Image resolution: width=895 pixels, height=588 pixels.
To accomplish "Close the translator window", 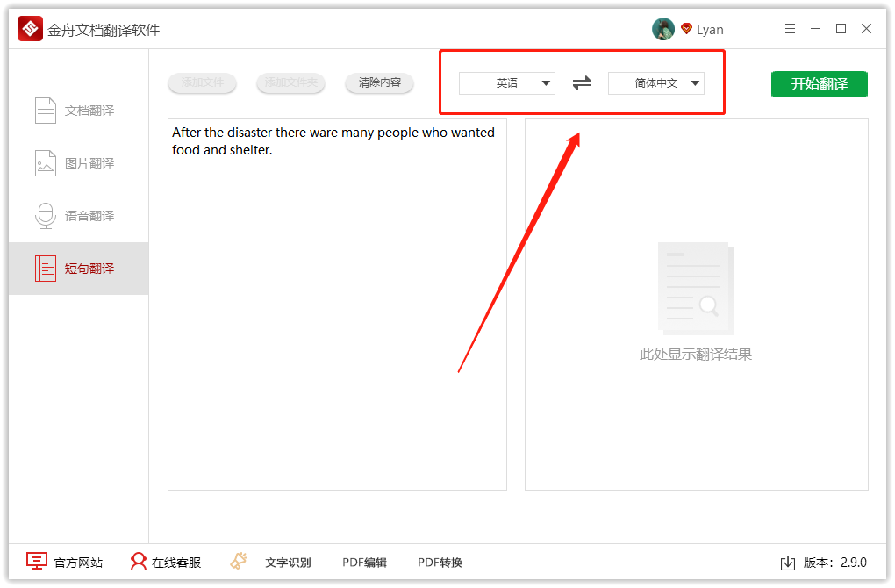I will coord(866,29).
